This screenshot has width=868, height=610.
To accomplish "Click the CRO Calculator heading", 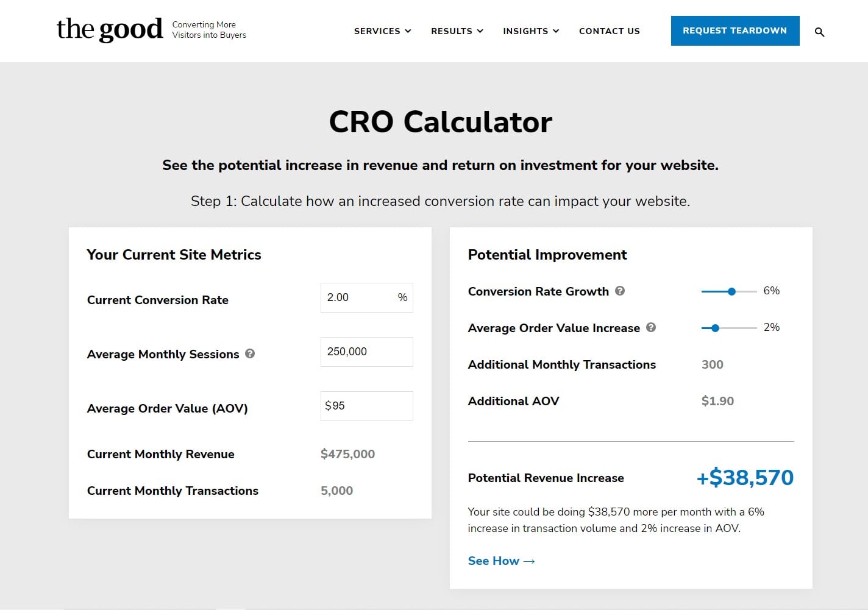I will click(x=440, y=122).
